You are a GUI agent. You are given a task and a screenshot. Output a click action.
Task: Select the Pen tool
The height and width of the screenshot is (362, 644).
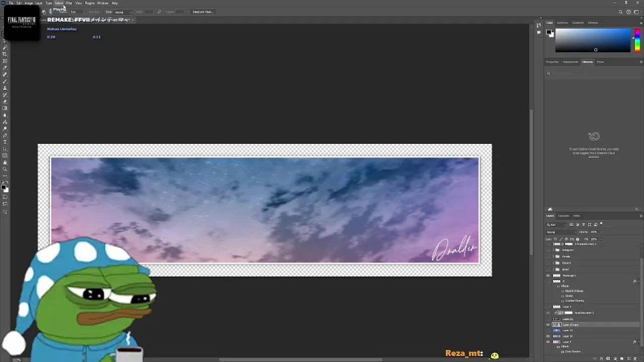point(5,135)
